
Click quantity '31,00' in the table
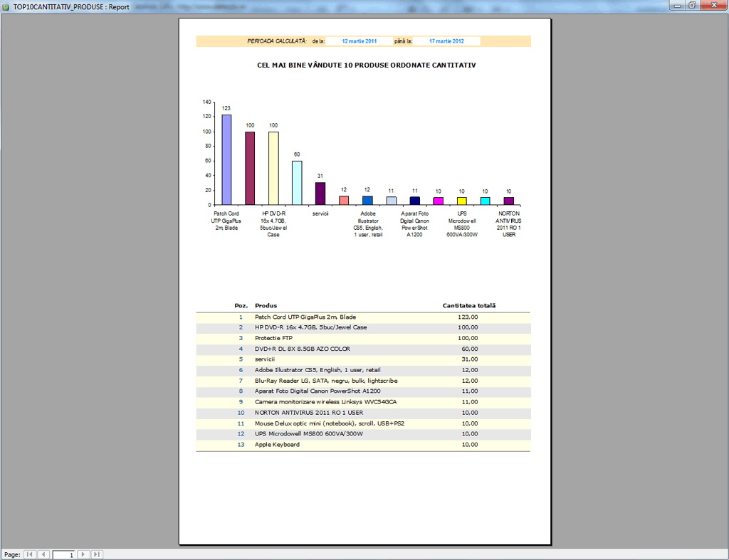tap(470, 359)
